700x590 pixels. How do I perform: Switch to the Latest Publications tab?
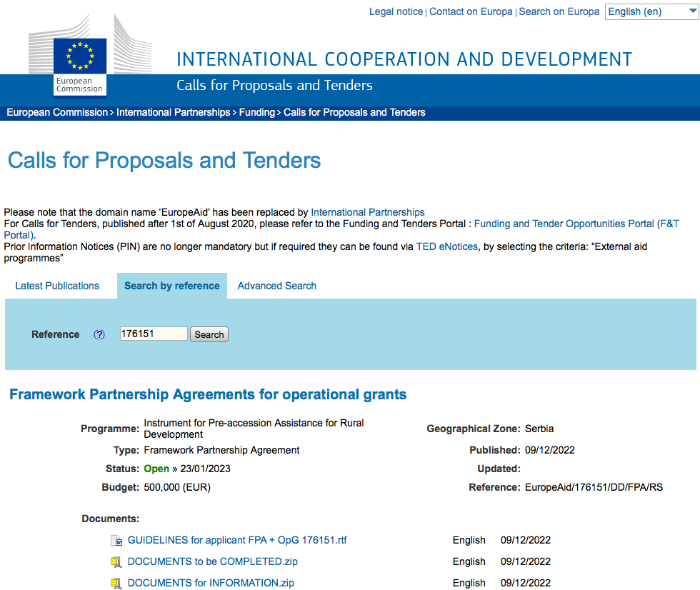(57, 286)
